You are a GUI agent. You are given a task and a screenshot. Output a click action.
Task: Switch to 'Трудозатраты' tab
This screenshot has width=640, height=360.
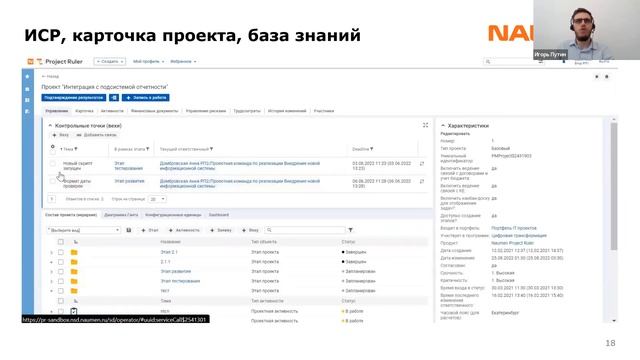tap(247, 111)
